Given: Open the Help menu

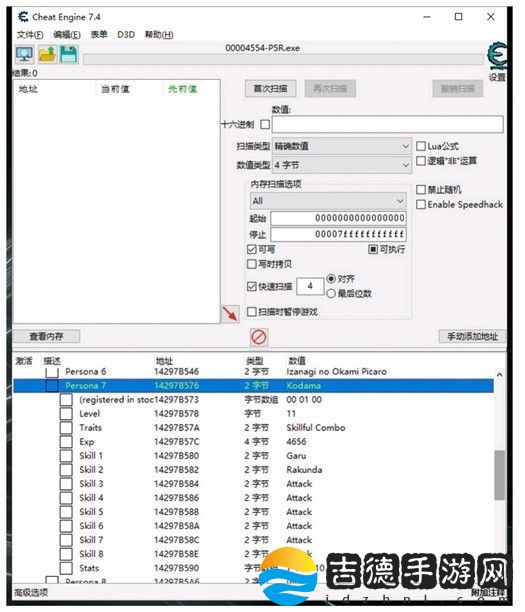Looking at the screenshot, I should point(159,35).
